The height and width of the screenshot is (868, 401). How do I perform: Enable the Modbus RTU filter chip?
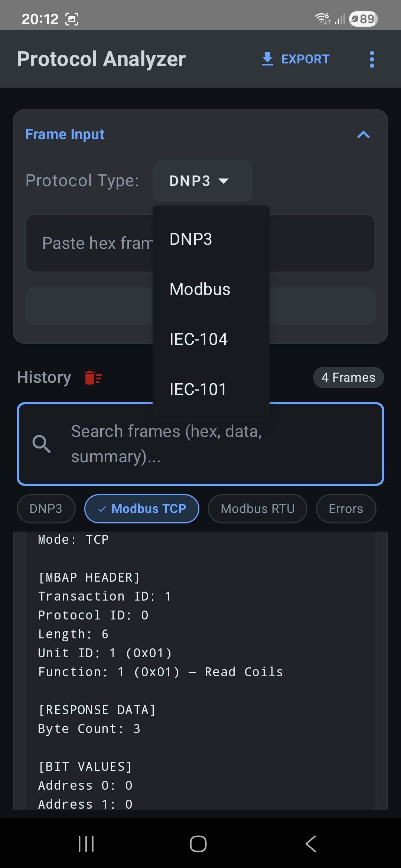pos(257,509)
